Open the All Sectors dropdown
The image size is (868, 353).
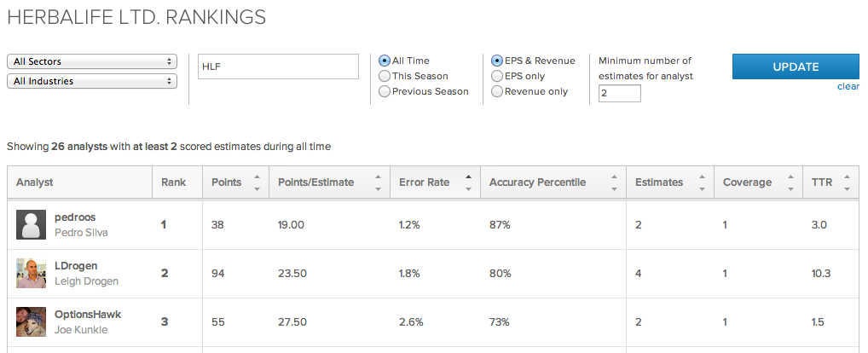coord(91,61)
